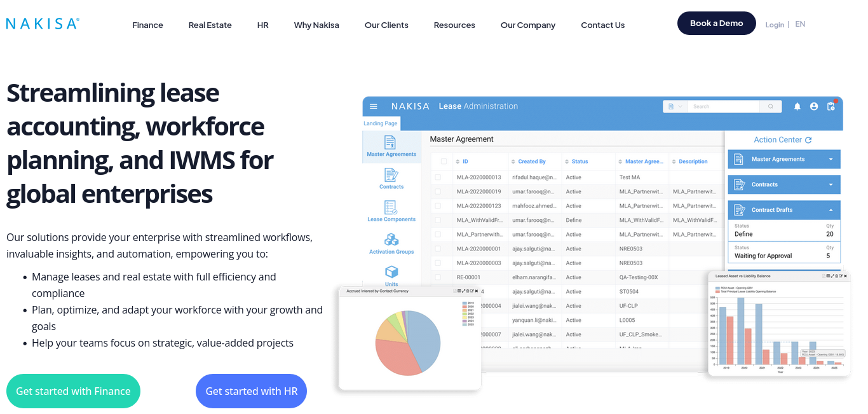Open the clipboard tasks icon with red dot
Image resolution: width=868 pixels, height=414 pixels.
click(x=831, y=106)
